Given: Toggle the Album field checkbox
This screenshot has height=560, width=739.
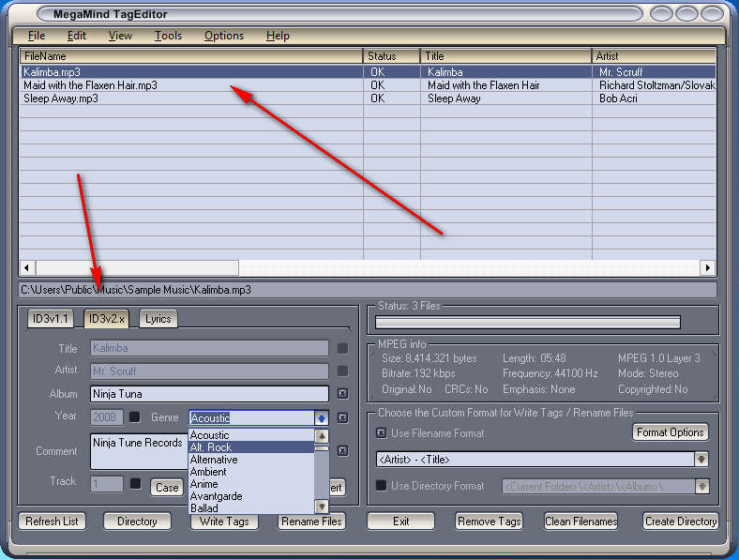Looking at the screenshot, I should click(342, 394).
